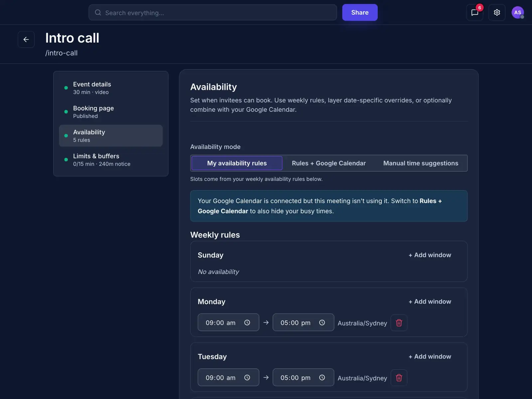Click Australia/Sydney timezone in Monday row
532x399 pixels.
[x=362, y=323]
